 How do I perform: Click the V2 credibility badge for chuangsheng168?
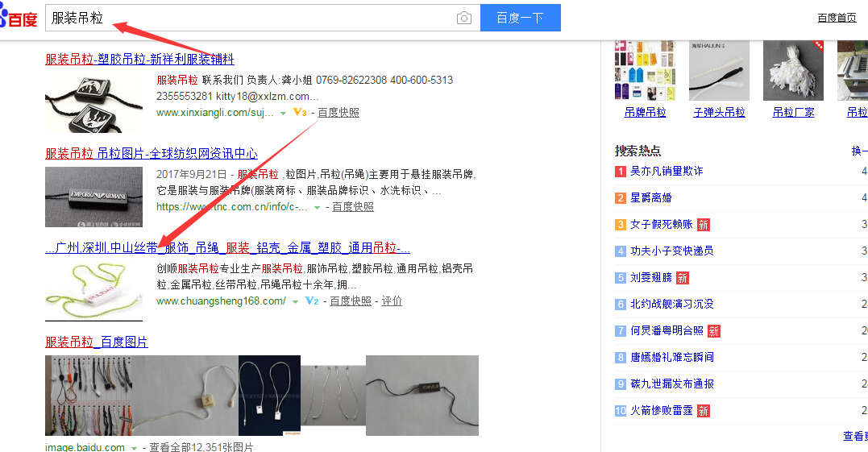coord(311,301)
